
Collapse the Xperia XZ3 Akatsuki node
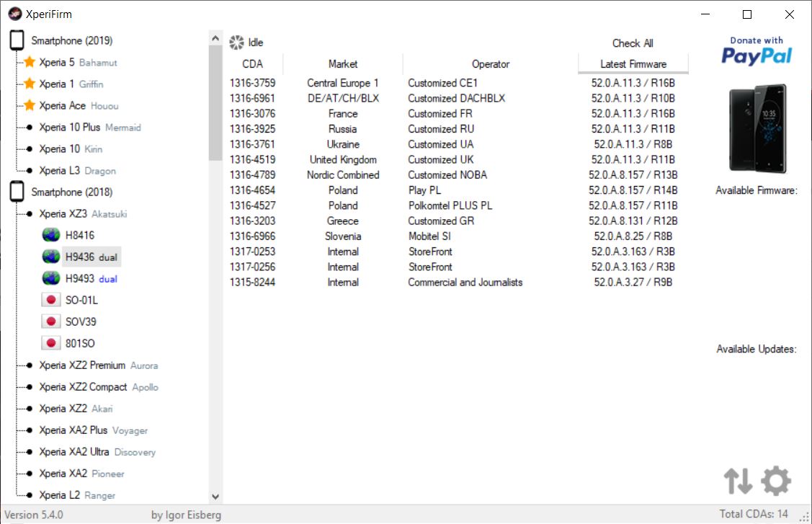pyautogui.click(x=29, y=214)
